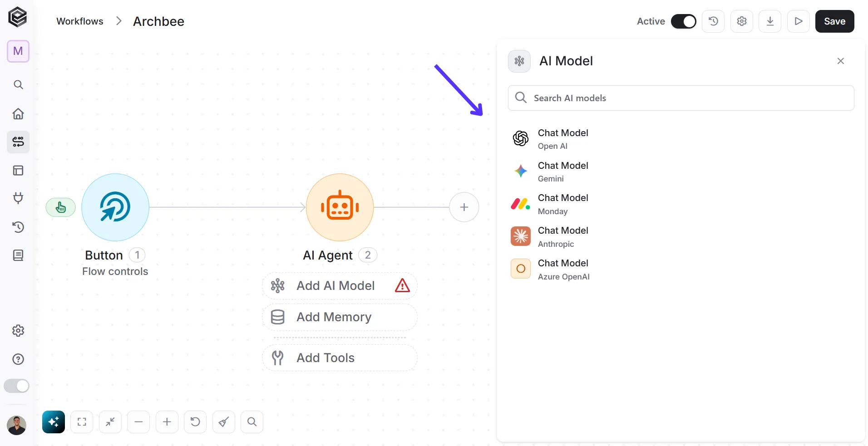Open workflow version history

pyautogui.click(x=713, y=21)
